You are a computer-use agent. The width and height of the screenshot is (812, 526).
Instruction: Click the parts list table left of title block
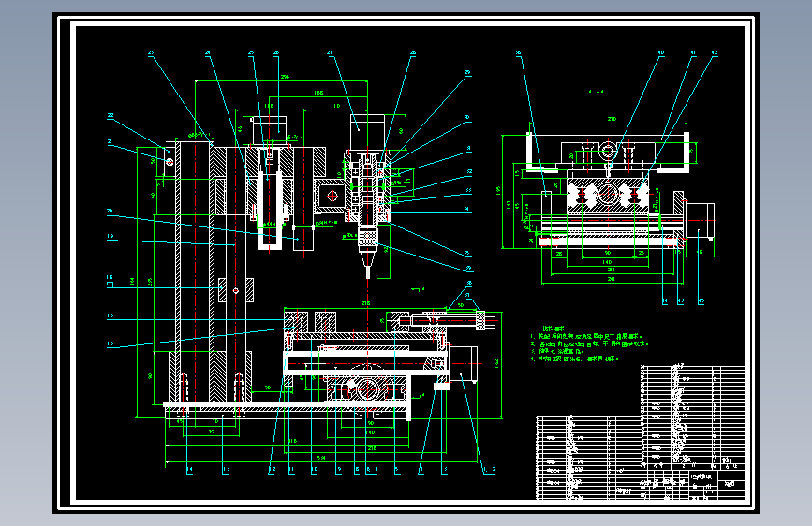pyautogui.click(x=588, y=457)
